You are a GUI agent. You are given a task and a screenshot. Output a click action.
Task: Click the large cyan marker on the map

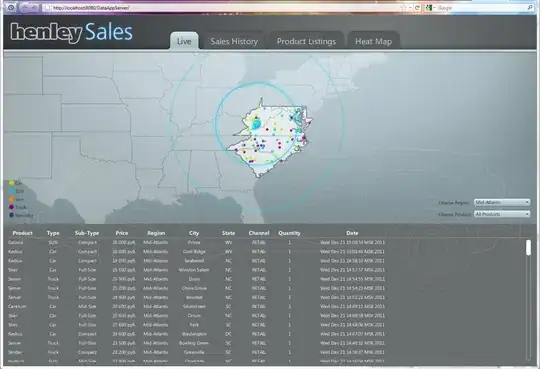click(256, 124)
